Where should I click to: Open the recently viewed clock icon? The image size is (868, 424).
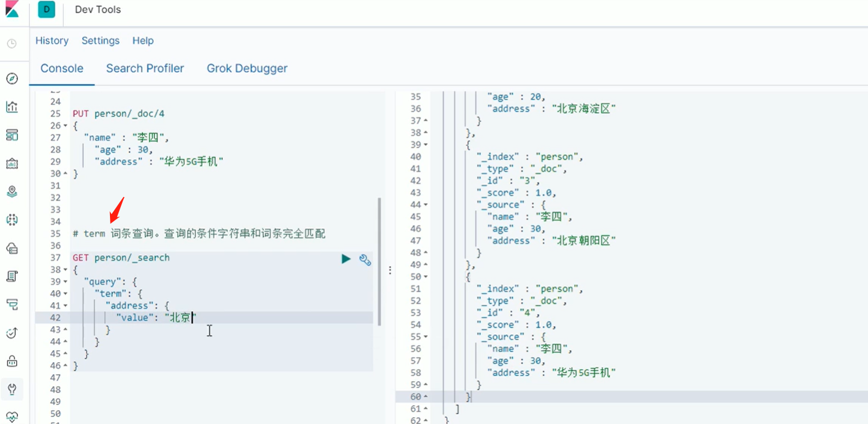[x=12, y=44]
